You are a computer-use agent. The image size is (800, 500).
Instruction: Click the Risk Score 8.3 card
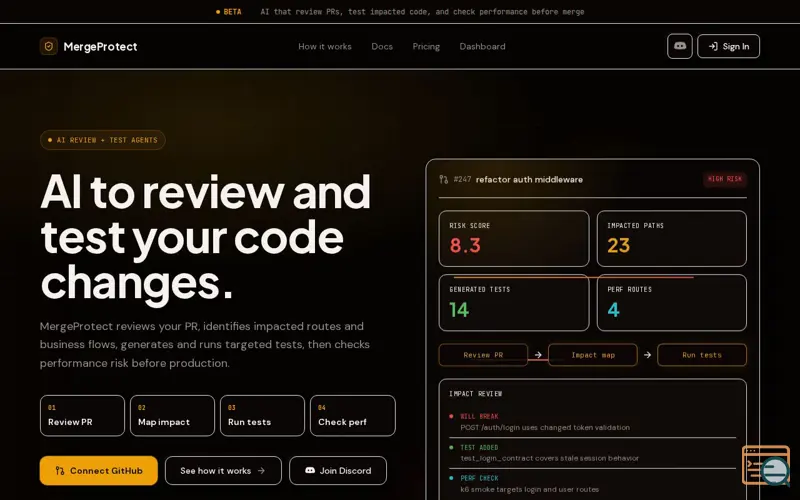tap(514, 238)
